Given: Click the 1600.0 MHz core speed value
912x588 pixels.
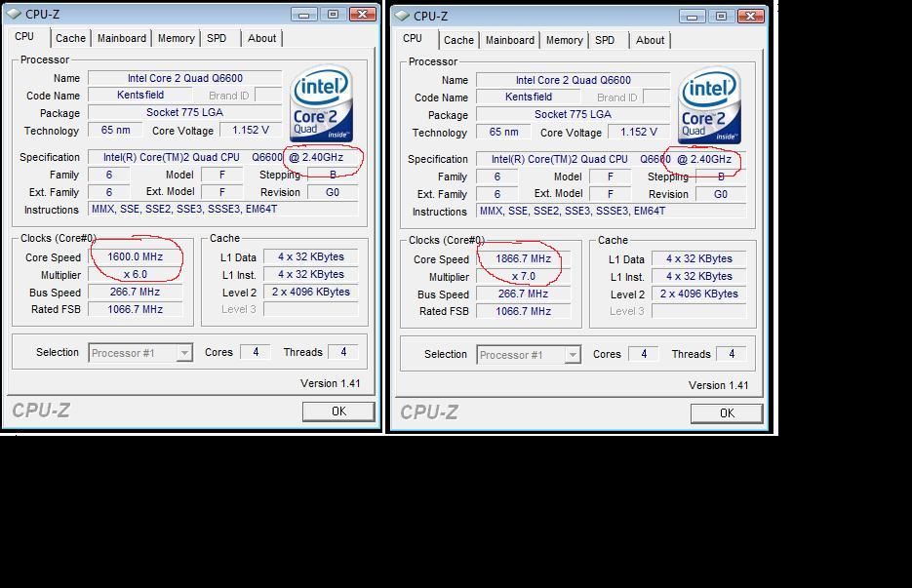Looking at the screenshot, I should [x=135, y=257].
